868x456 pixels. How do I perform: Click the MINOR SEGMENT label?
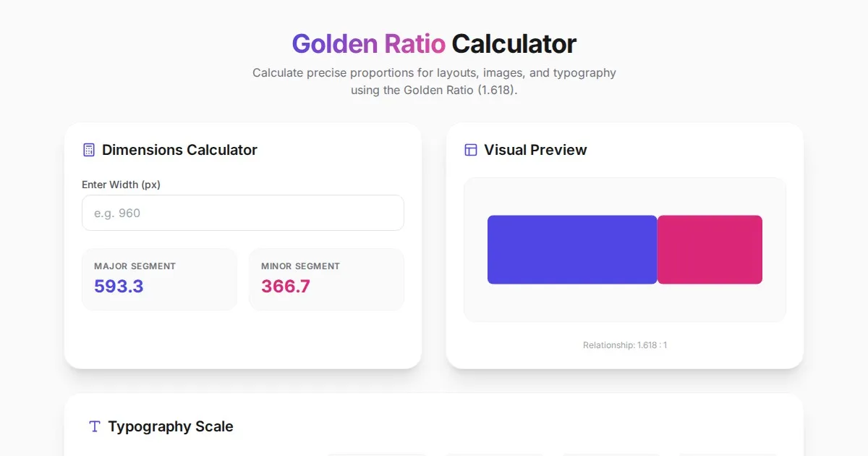click(x=300, y=266)
